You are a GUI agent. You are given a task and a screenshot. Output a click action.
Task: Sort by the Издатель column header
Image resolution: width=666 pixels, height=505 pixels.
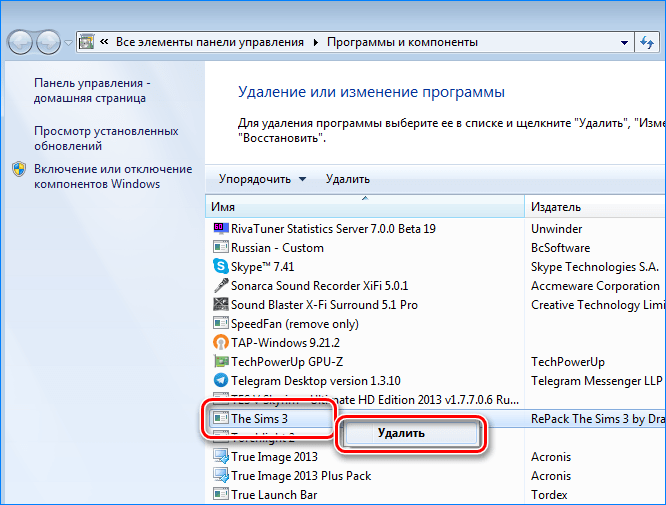click(x=595, y=206)
